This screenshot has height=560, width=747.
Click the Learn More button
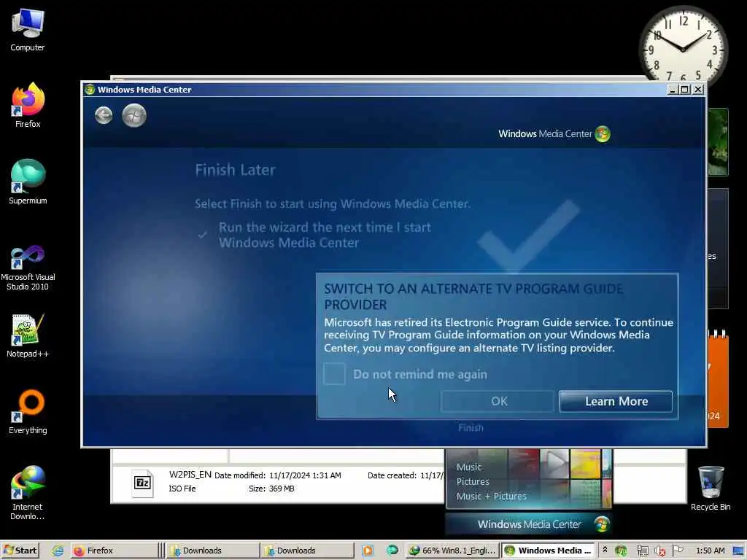tap(616, 402)
